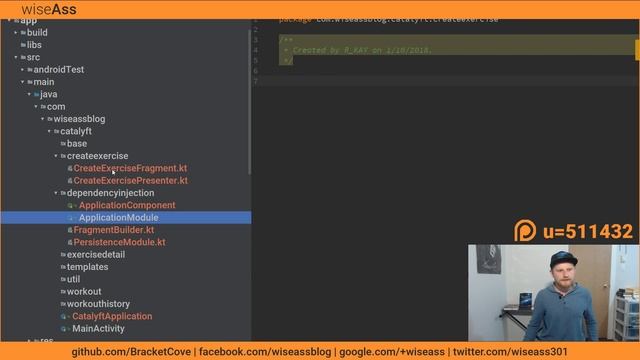The image size is (640, 360).
Task: Click the exercisedetail package icon
Action: [63, 255]
